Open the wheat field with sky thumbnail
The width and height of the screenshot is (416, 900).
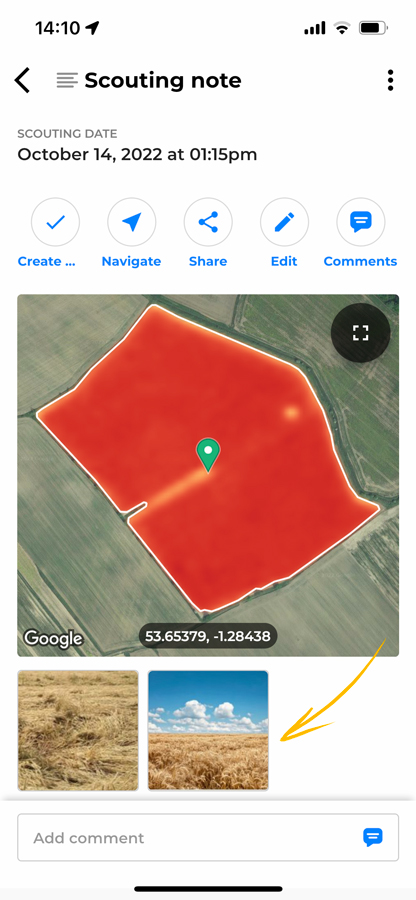[208, 730]
